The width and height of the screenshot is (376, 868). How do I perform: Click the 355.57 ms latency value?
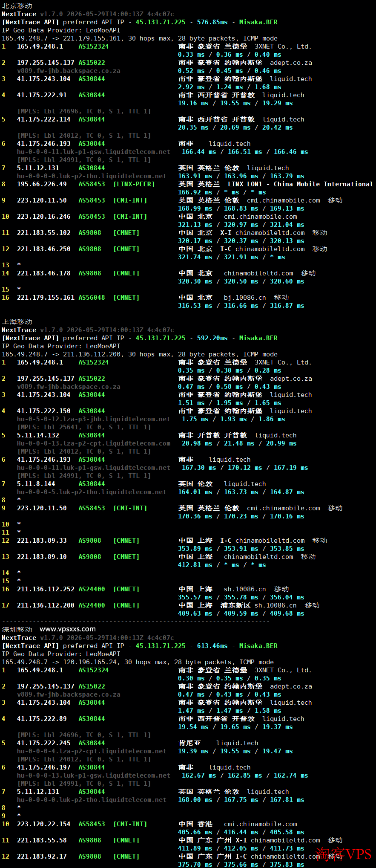195,597
